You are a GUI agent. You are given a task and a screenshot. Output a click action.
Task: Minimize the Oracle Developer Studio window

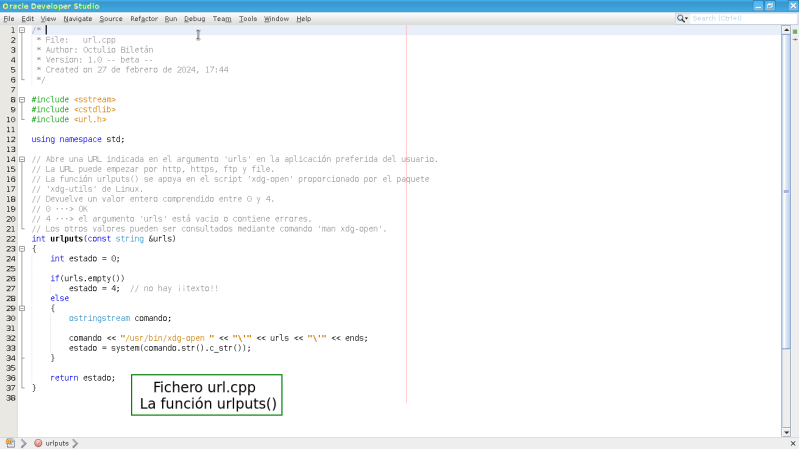[758, 6]
